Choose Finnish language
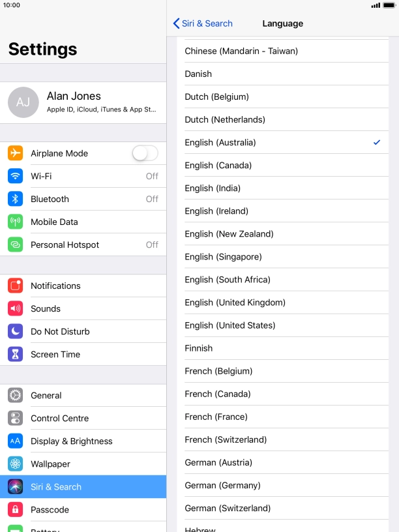The height and width of the screenshot is (532, 399). [x=283, y=348]
